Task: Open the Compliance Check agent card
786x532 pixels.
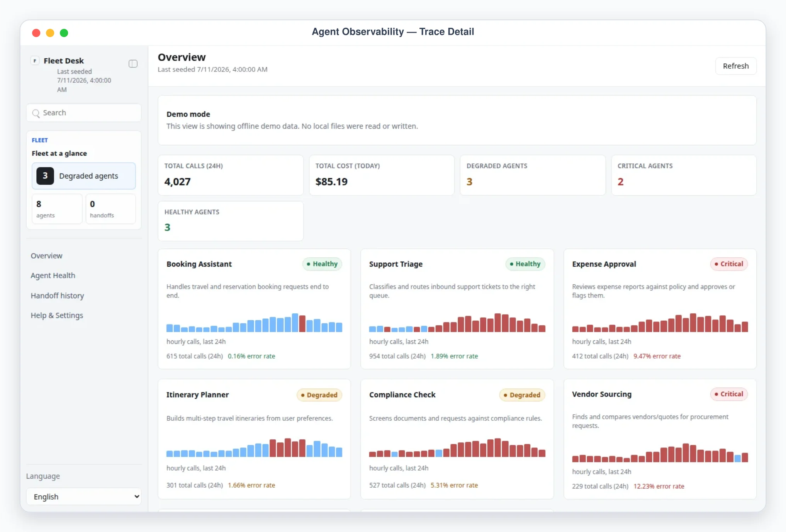Action: [457, 439]
